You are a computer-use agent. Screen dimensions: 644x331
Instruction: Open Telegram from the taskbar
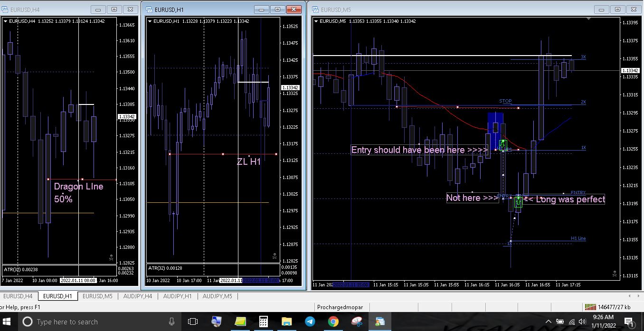point(310,322)
